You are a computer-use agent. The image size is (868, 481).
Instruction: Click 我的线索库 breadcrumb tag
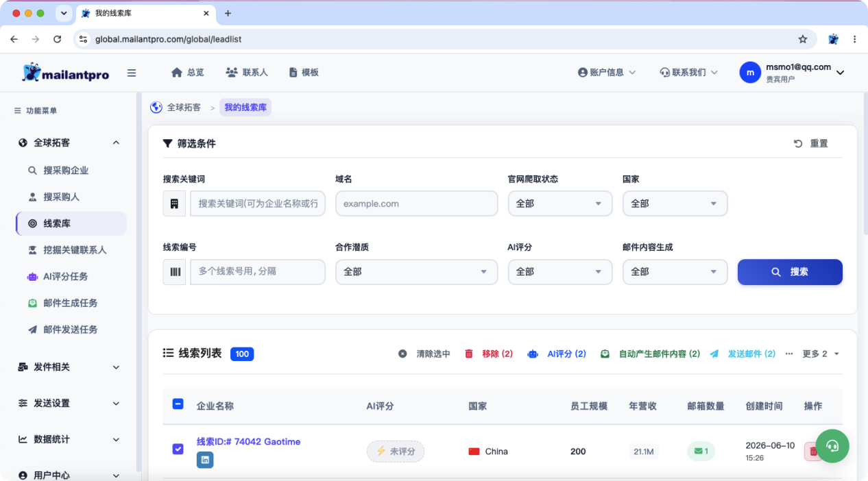245,108
